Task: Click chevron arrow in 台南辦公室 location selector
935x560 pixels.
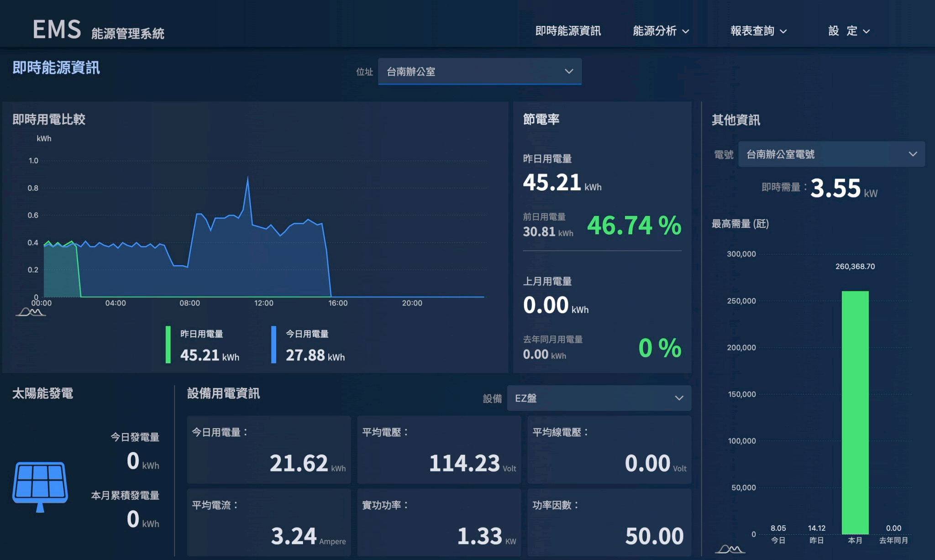Action: pos(569,71)
